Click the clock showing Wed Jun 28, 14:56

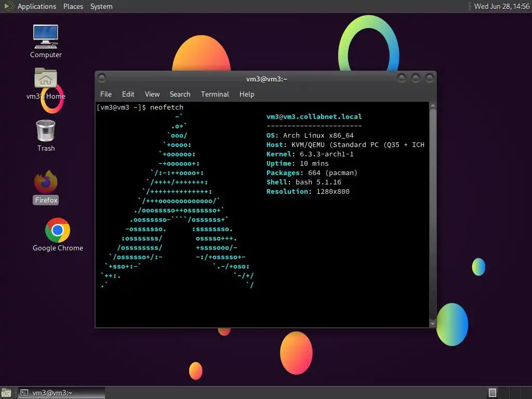tap(501, 6)
